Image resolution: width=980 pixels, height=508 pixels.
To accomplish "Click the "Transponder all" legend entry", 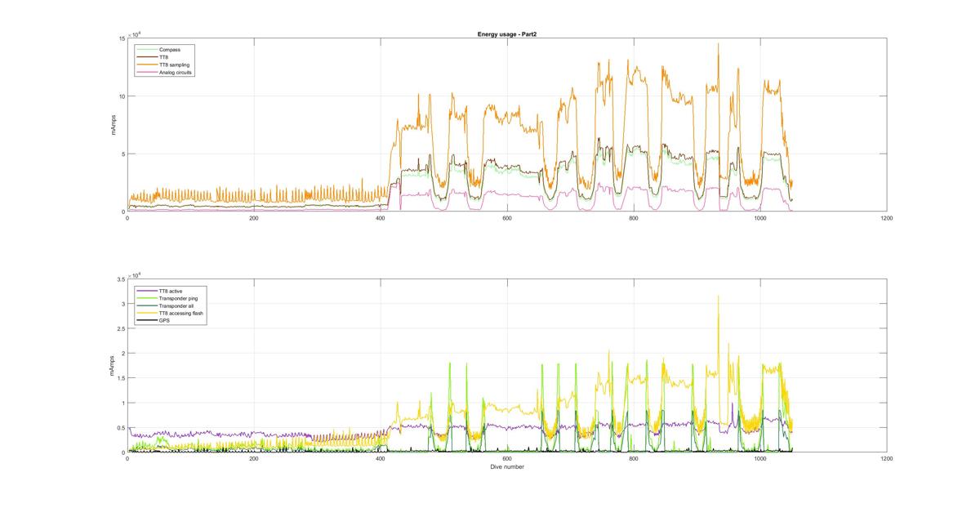I will (176, 305).
